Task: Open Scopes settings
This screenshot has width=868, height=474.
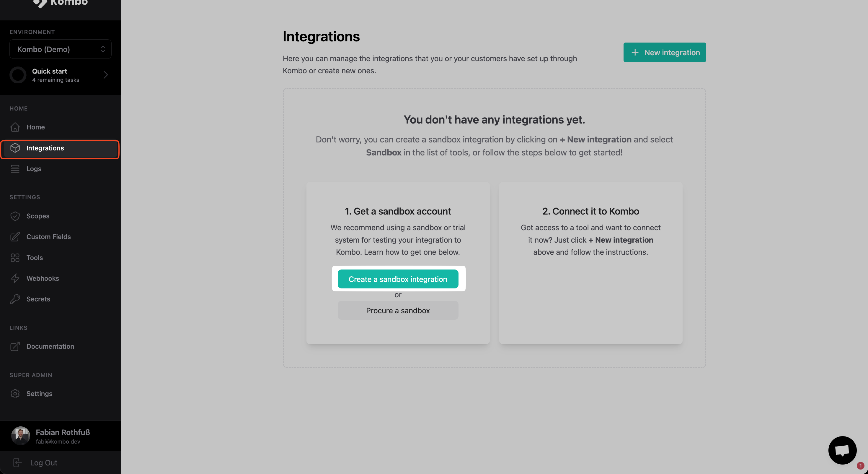Action: (x=60, y=216)
